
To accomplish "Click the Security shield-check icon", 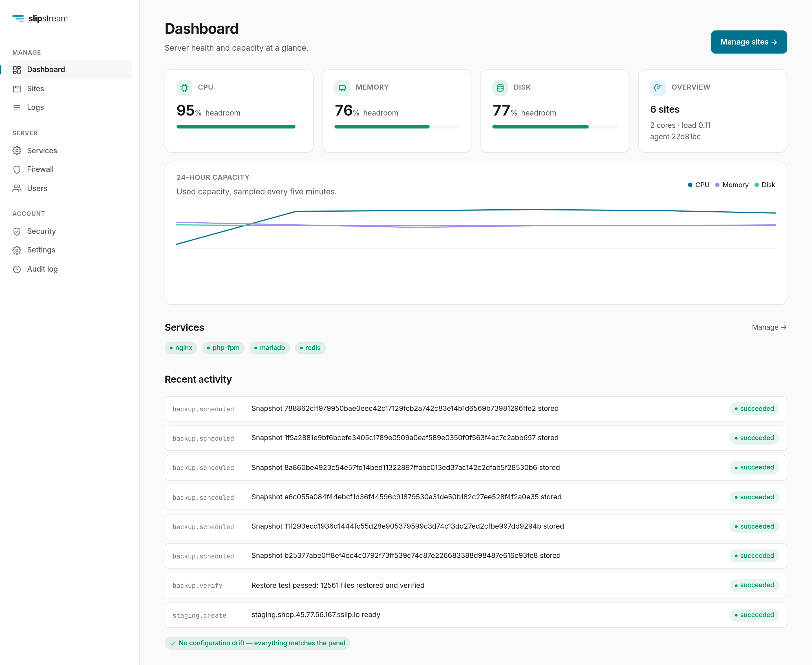I will [x=17, y=231].
